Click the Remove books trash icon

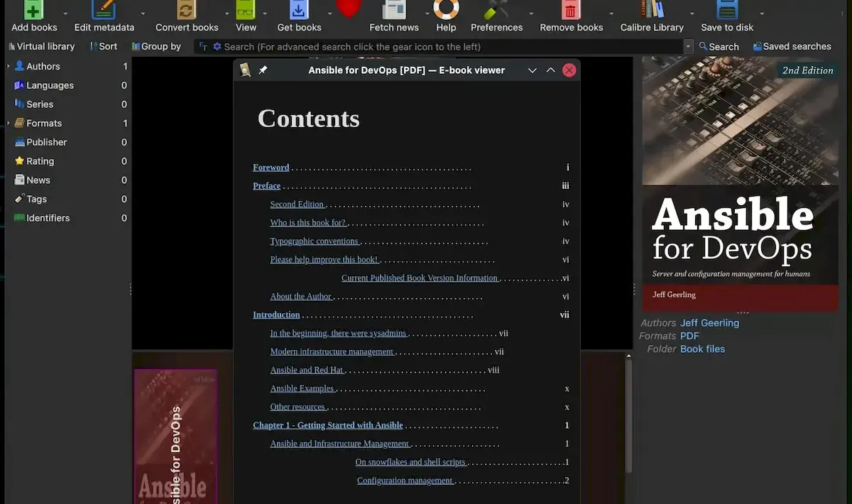tap(571, 9)
